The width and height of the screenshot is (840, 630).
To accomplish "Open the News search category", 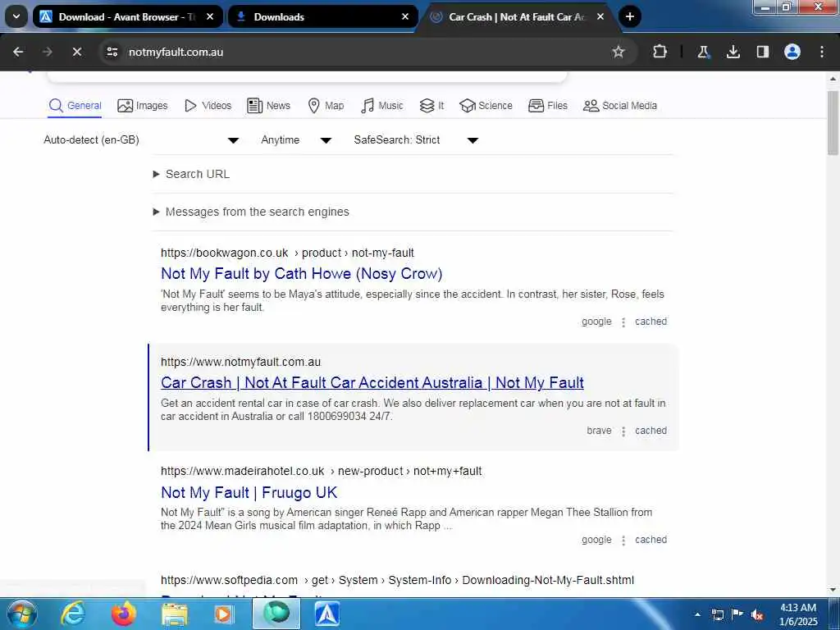I will pos(268,106).
